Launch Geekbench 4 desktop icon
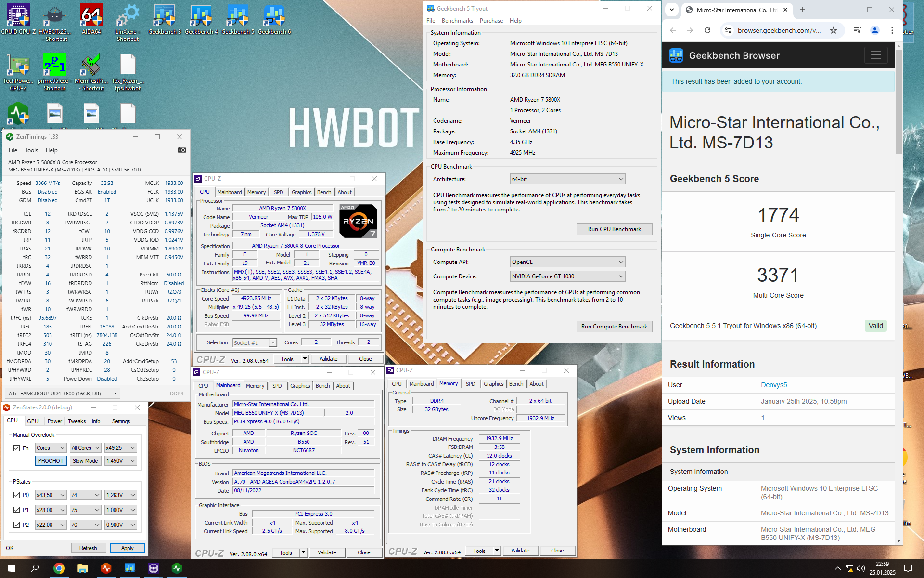924x578 pixels. pyautogui.click(x=201, y=19)
